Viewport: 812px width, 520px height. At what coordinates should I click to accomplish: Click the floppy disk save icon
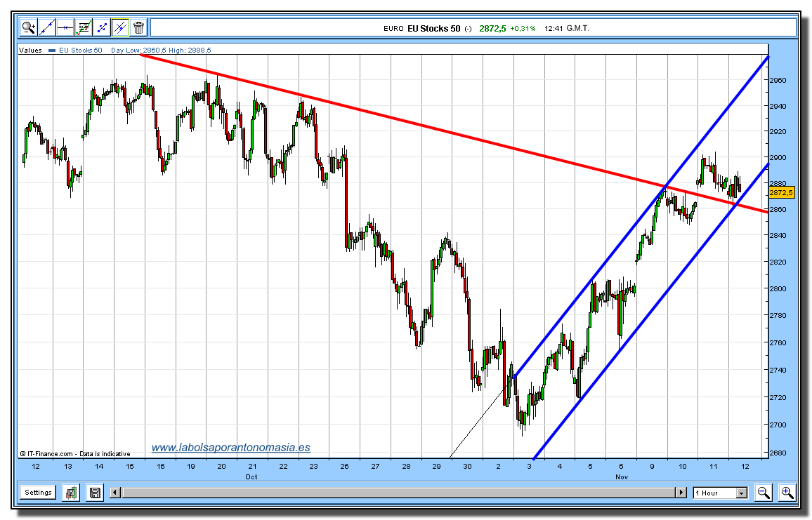[x=95, y=493]
